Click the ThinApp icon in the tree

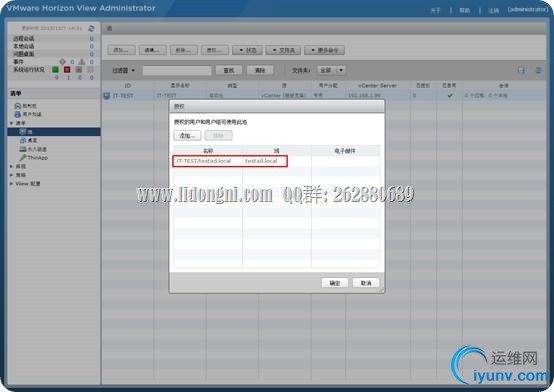(x=23, y=157)
